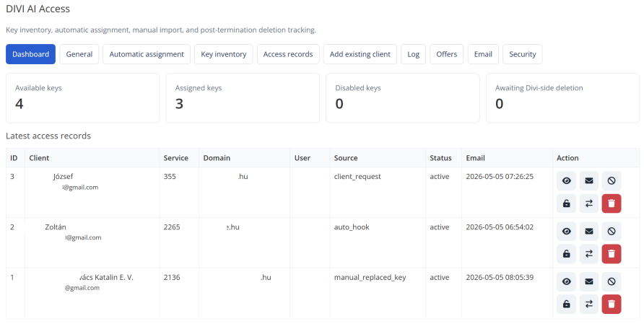The image size is (644, 324).
Task: Disable access ban icon in Zoltán row
Action: tap(612, 231)
